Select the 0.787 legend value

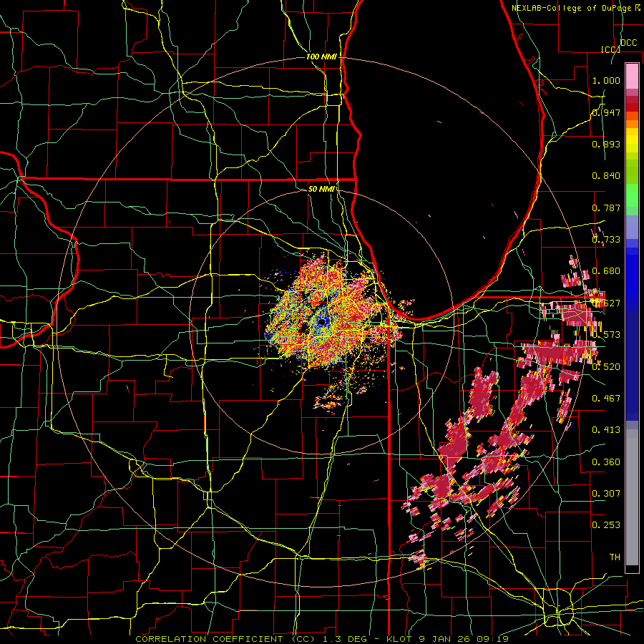pos(606,208)
